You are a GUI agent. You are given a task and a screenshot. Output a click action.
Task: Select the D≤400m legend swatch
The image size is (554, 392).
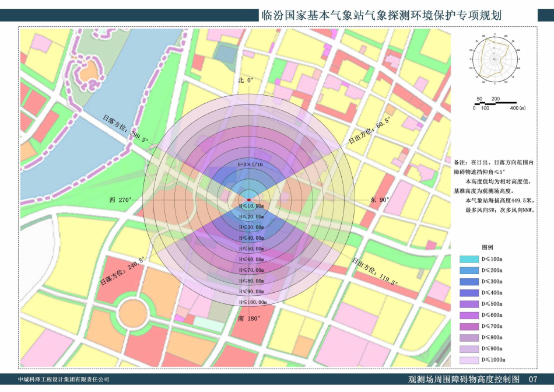coord(468,292)
